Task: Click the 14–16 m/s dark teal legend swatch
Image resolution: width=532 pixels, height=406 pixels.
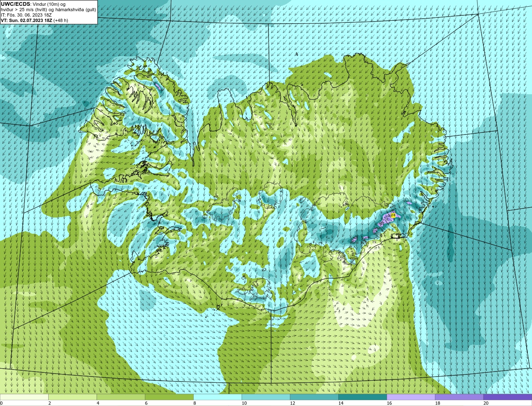Action: click(x=362, y=397)
